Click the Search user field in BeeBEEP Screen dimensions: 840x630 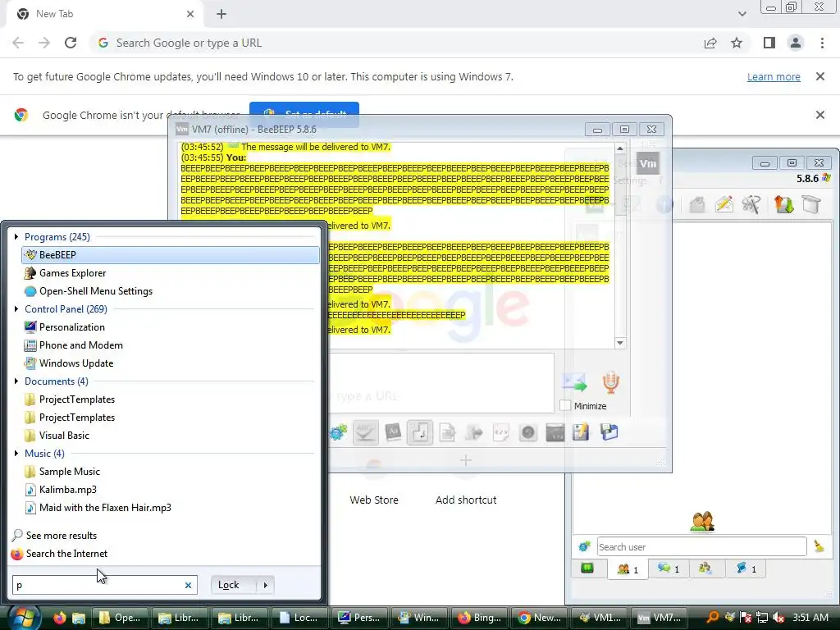click(701, 547)
